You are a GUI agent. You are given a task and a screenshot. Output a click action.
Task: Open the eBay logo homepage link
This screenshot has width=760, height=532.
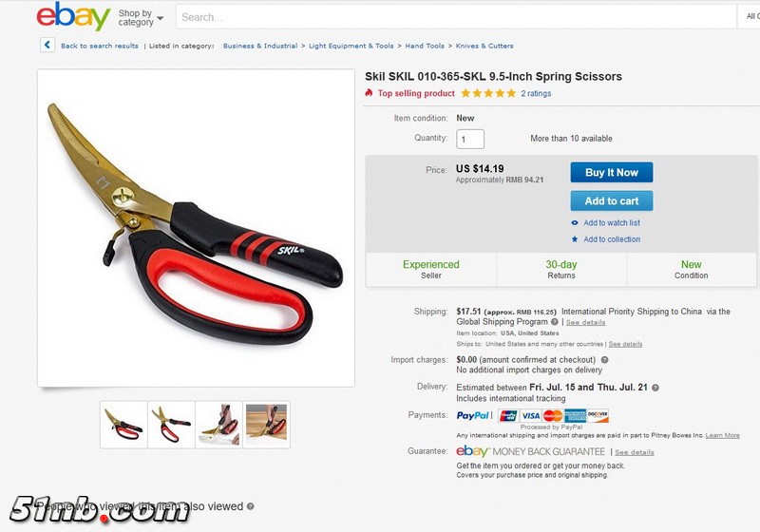(x=73, y=16)
